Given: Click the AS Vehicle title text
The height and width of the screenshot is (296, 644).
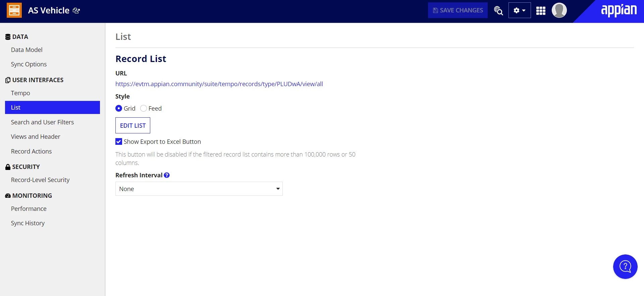Looking at the screenshot, I should click(x=49, y=10).
